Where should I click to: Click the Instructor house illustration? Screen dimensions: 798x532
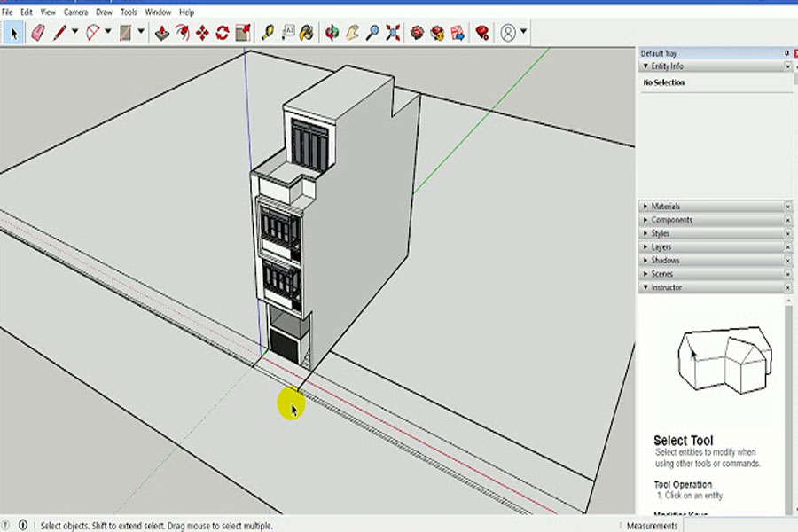tap(725, 361)
